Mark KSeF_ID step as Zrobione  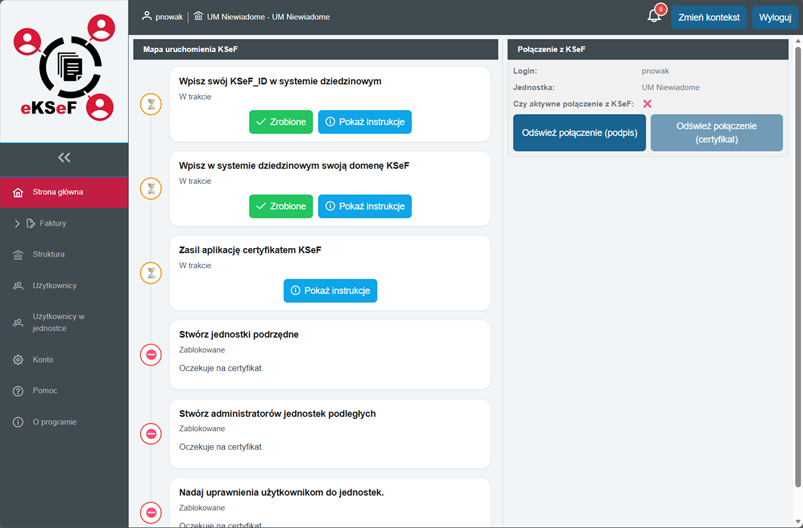280,122
